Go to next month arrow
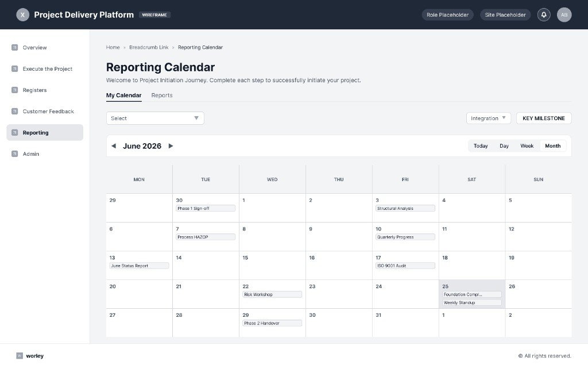Image resolution: width=588 pixels, height=368 pixels. [171, 145]
